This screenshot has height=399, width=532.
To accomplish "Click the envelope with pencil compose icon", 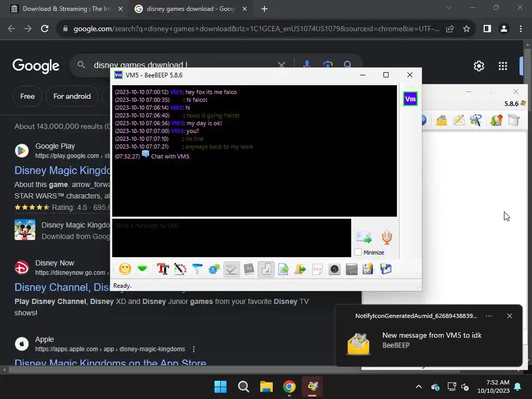I will click(458, 120).
